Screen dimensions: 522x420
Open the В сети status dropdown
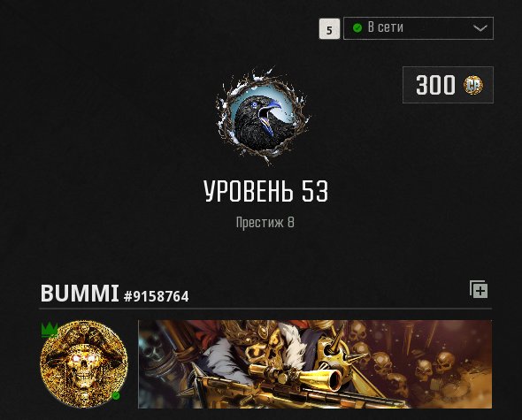(418, 28)
